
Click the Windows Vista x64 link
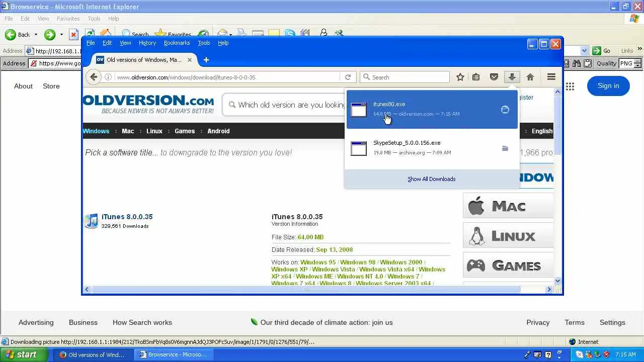[x=386, y=269]
